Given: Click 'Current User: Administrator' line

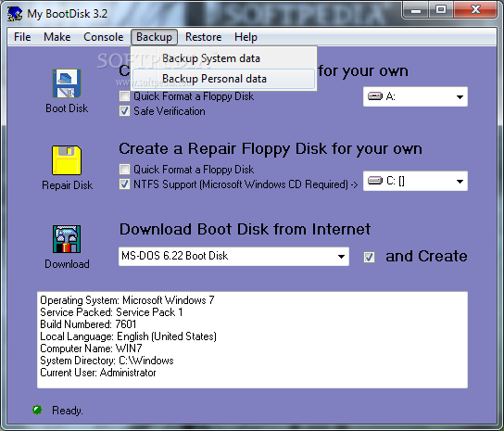Looking at the screenshot, I should 98,373.
